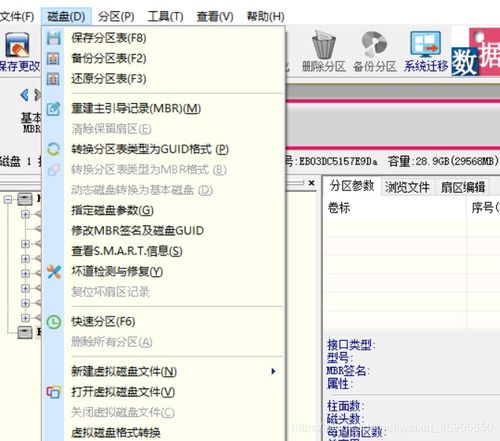Choose 还原分区表(F3) menu entry

click(x=163, y=79)
